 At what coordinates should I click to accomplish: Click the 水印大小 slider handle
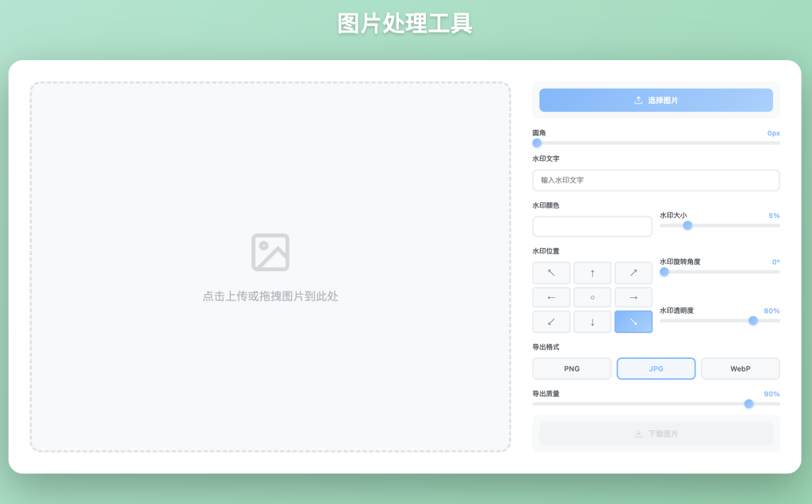(x=688, y=225)
